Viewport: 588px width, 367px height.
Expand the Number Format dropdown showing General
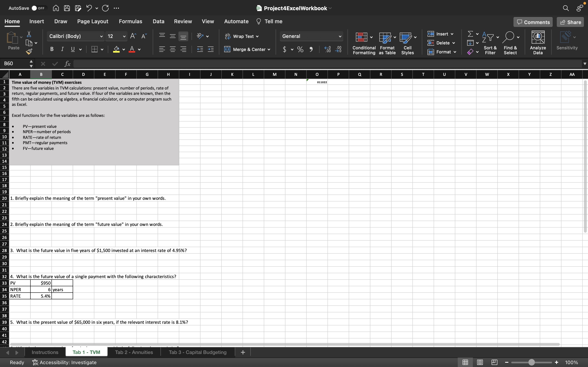tap(340, 36)
